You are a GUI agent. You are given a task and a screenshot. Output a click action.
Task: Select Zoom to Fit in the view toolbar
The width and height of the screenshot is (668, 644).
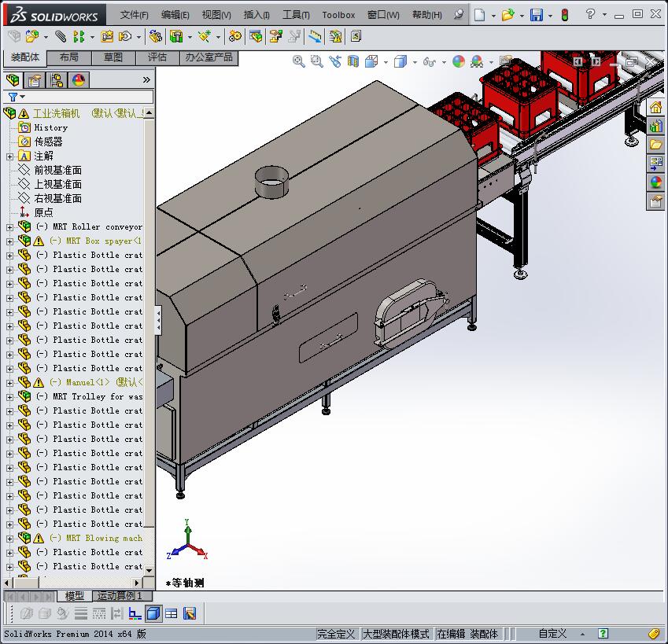coord(297,61)
